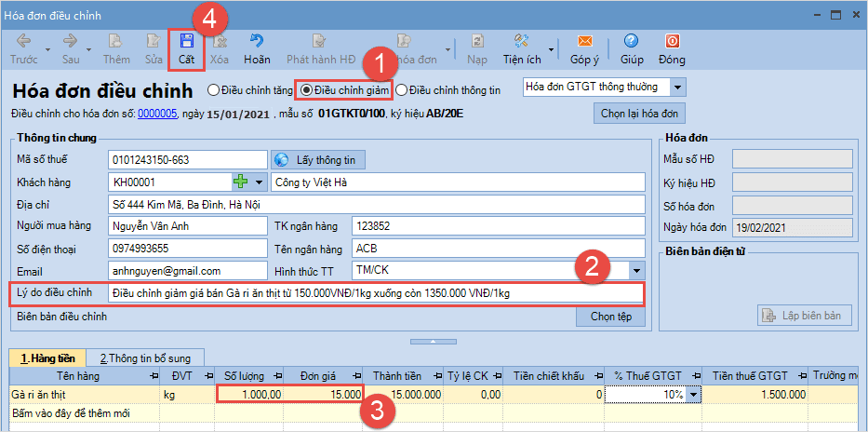Click the Người mua hàng field
This screenshot has width=868, height=432.
[188, 226]
